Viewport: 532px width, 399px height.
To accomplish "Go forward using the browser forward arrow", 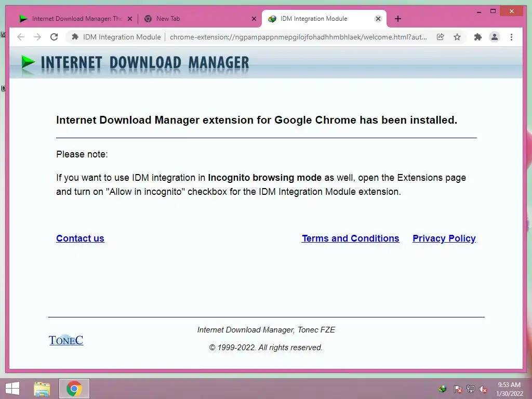I will (37, 37).
